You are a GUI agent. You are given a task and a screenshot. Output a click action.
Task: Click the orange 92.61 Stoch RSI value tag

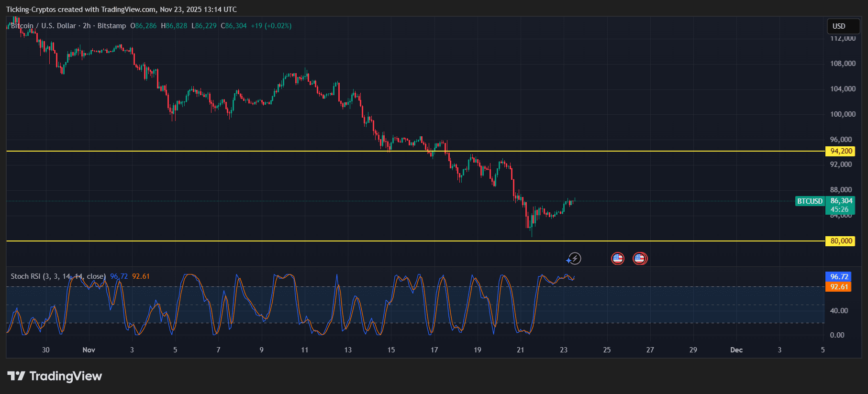click(839, 287)
